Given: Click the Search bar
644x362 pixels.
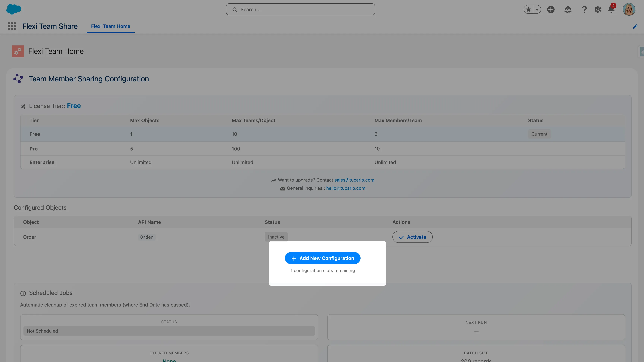Looking at the screenshot, I should (x=300, y=9).
